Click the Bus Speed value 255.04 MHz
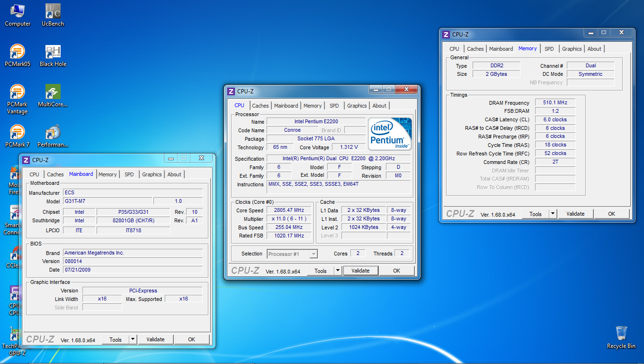 click(x=289, y=227)
